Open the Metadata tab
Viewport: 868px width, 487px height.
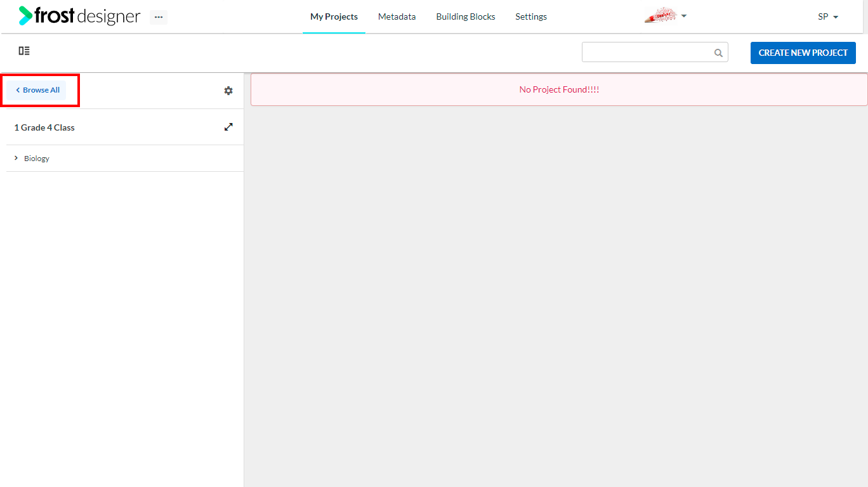[397, 16]
